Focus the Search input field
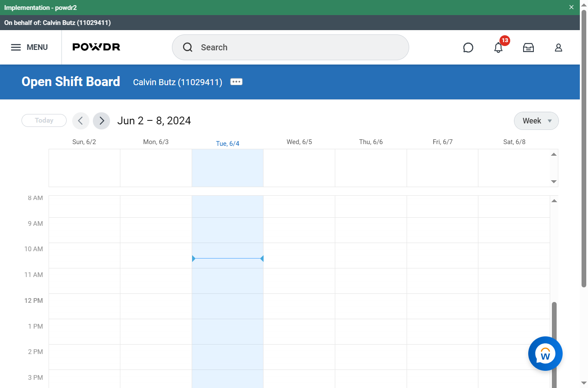 pos(291,47)
